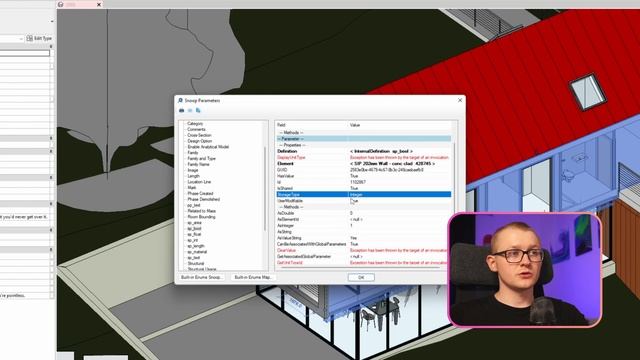Select the AsElementId row
Viewport: 640px width, 360px height.
[x=364, y=219]
